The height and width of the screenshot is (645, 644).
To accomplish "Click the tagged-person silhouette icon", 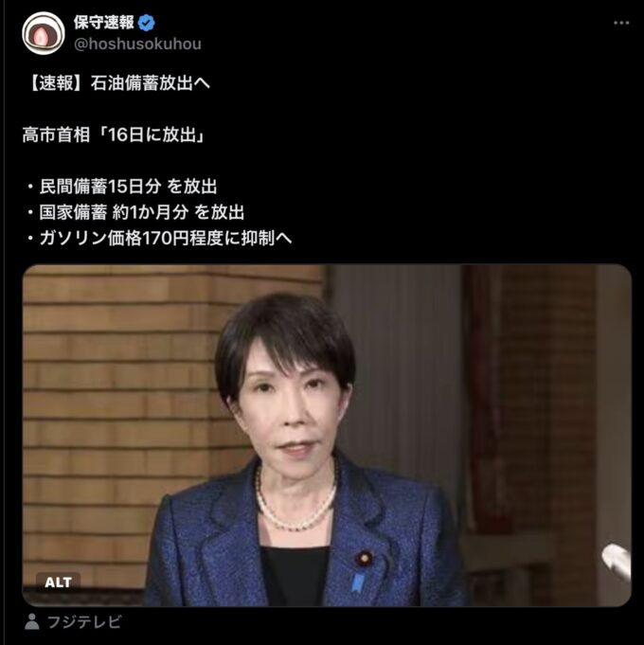I will click(31, 621).
